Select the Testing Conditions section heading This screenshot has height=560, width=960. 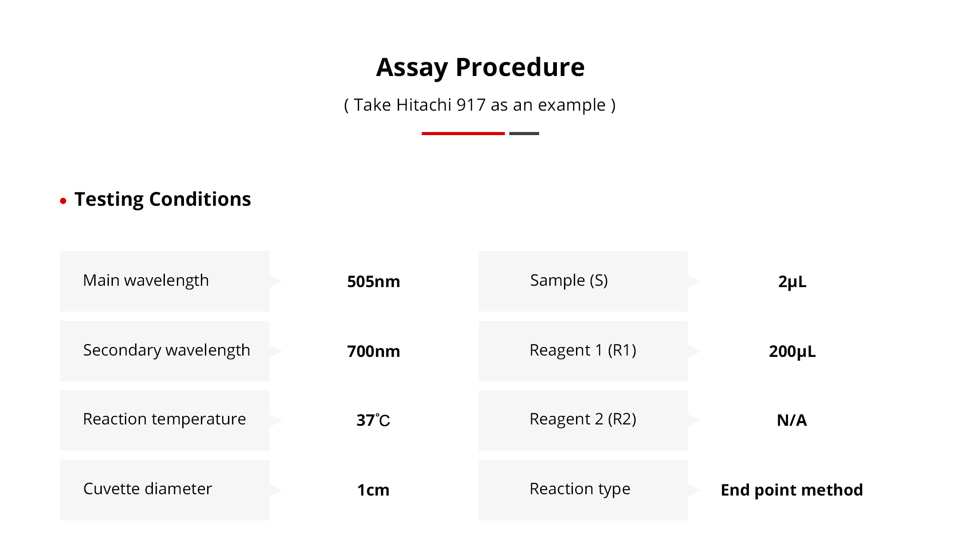click(x=163, y=200)
